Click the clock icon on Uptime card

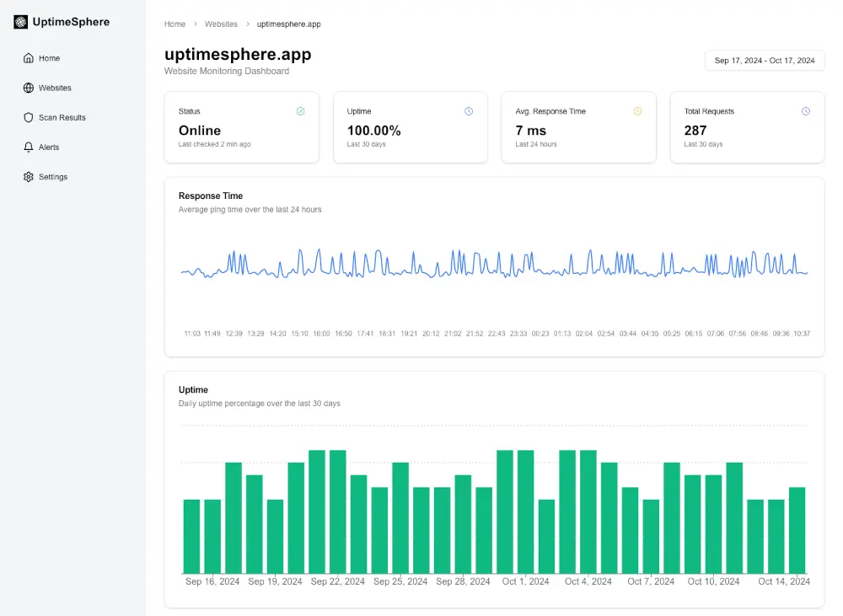[469, 110]
